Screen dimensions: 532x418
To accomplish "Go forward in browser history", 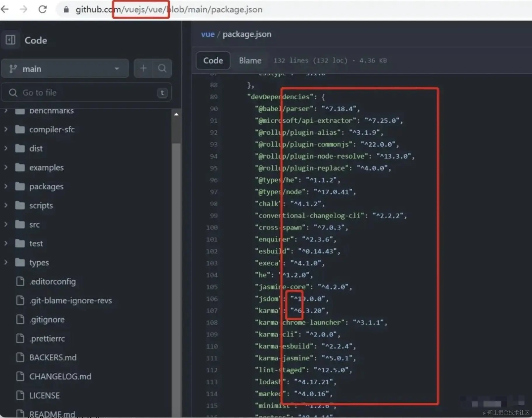I will 23,9.
